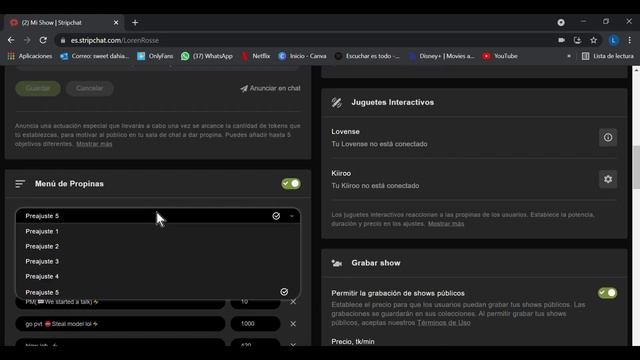Open the Correo sweet dahia bookmark
This screenshot has height=360, width=640.
(x=94, y=56)
